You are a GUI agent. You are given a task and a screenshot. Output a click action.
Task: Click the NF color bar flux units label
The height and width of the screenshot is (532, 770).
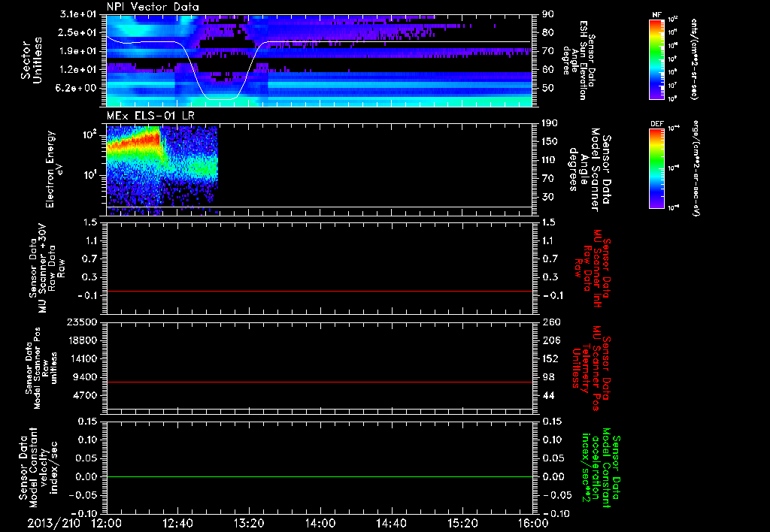click(693, 59)
